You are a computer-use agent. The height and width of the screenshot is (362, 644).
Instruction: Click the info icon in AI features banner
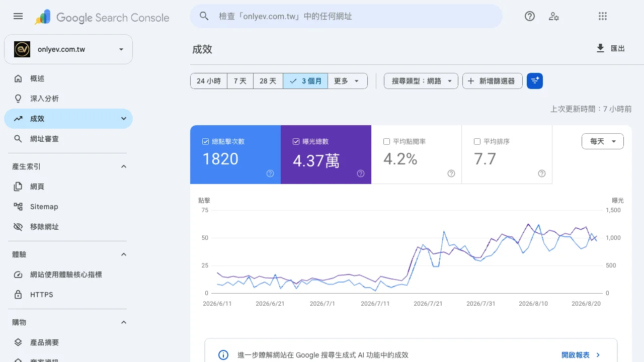(223, 355)
